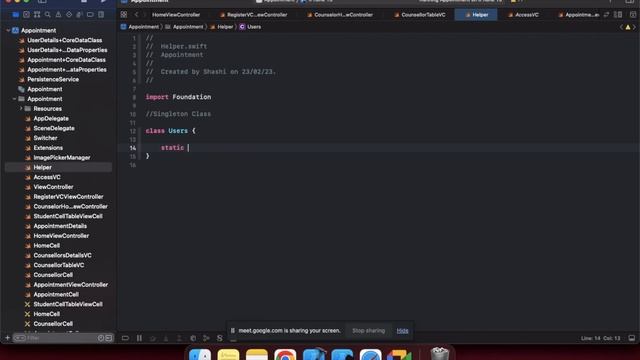Open the Report navigator icon

coord(101,15)
